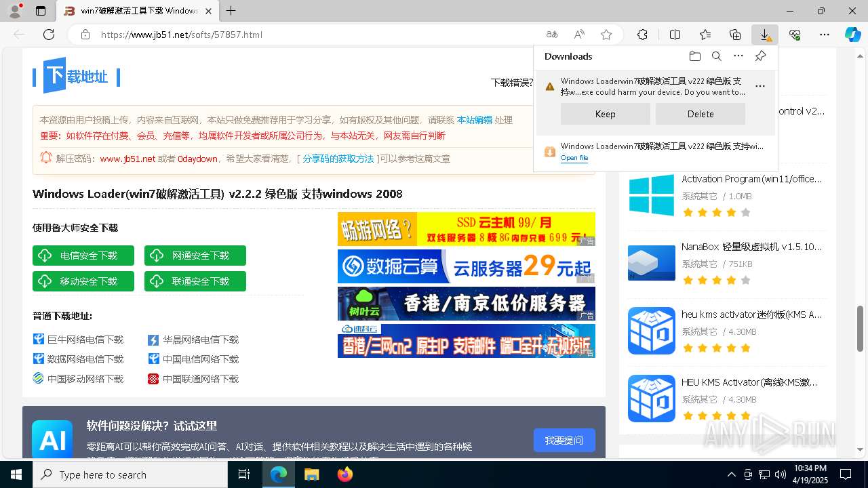Click the taskbar search box
Screen dimensions: 868x488
pos(130,474)
